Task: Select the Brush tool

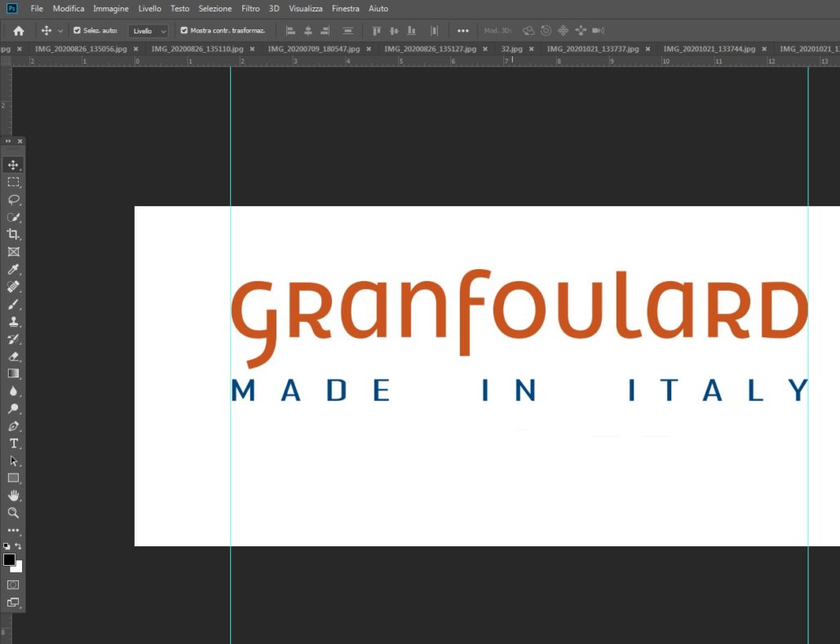Action: (13, 305)
